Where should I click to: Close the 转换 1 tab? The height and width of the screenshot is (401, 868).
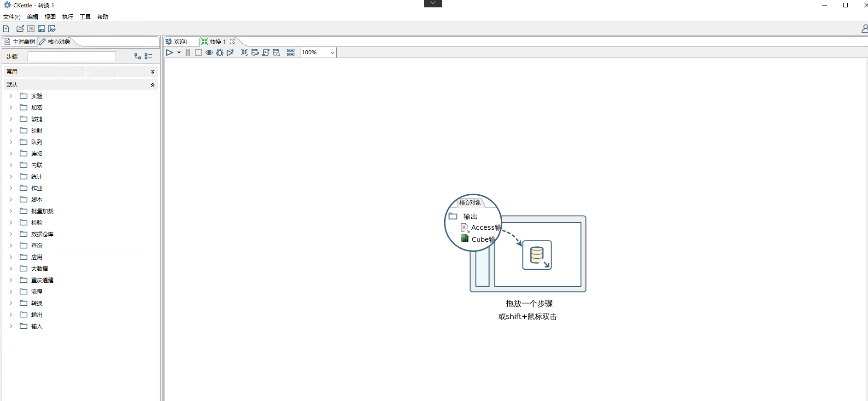pos(232,41)
